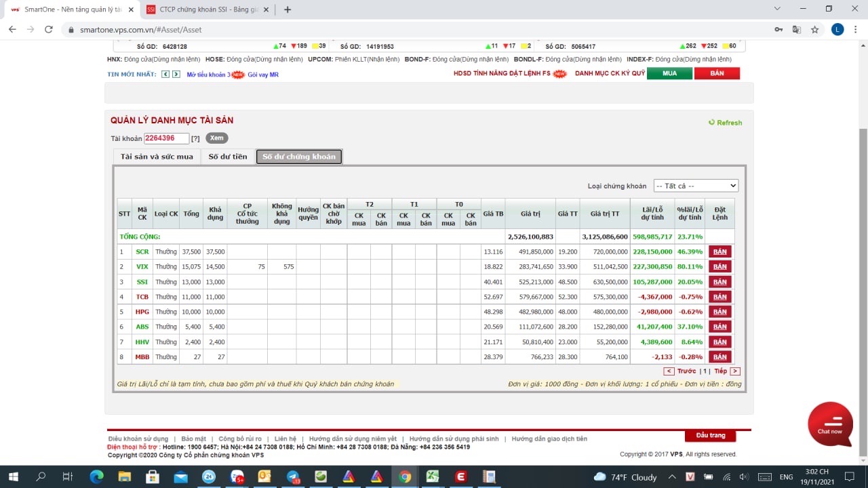This screenshot has width=868, height=488.
Task: Switch to Số dư tiền tab
Action: point(228,157)
